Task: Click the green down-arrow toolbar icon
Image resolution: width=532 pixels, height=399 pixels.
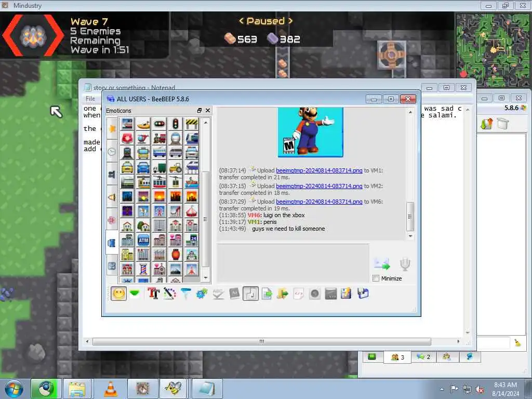Action: coord(135,294)
